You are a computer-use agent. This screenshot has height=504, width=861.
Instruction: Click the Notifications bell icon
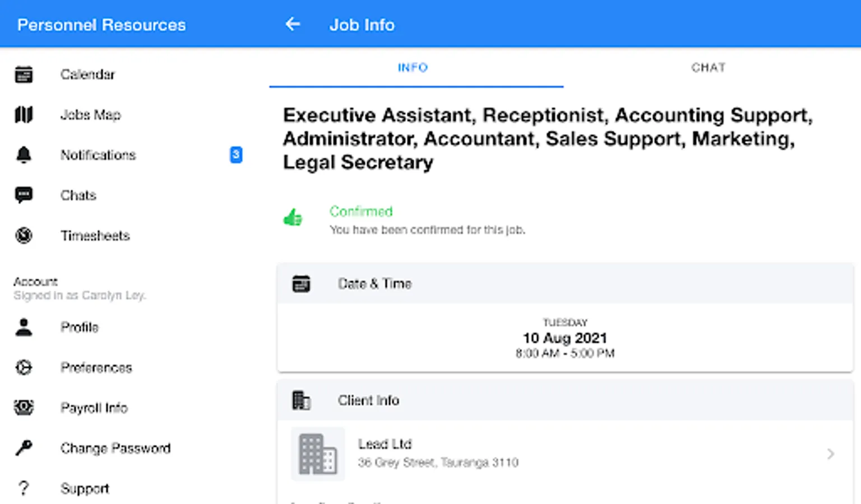24,155
